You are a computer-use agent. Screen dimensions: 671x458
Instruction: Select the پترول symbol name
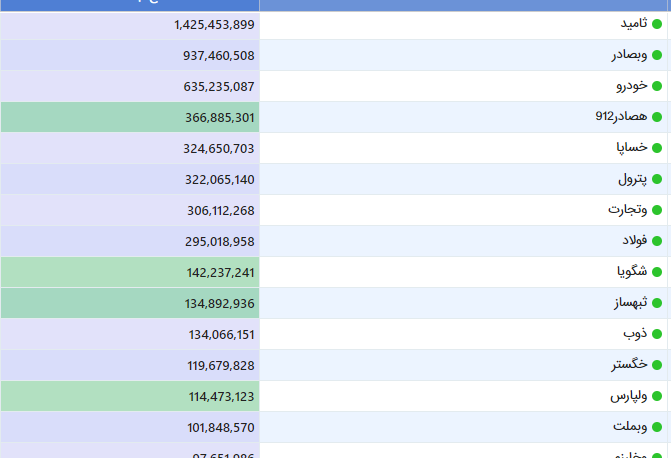pos(632,179)
